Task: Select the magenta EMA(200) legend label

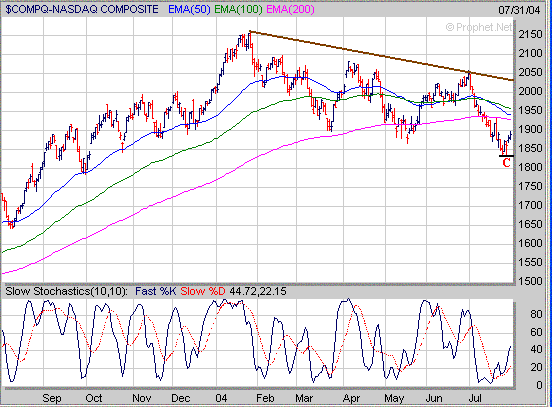Action: [290, 9]
